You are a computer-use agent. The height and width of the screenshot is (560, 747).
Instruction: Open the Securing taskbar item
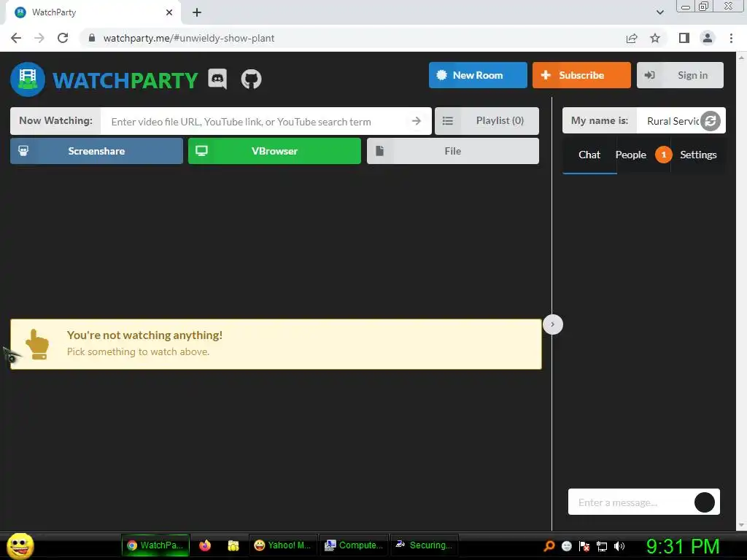tap(424, 545)
